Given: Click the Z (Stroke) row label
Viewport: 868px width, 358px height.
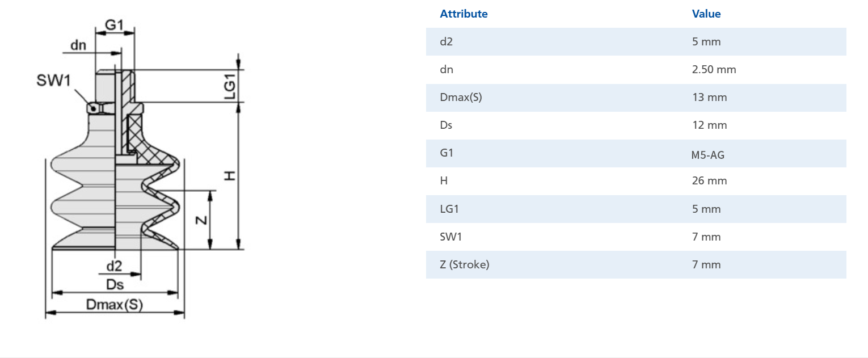Looking at the screenshot, I should coord(464,265).
